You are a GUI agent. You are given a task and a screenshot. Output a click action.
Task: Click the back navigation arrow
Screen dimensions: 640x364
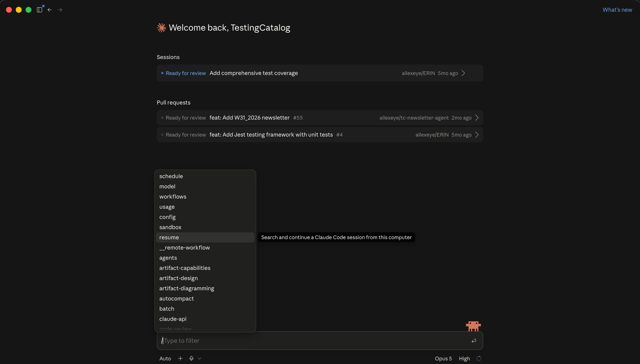(50, 10)
